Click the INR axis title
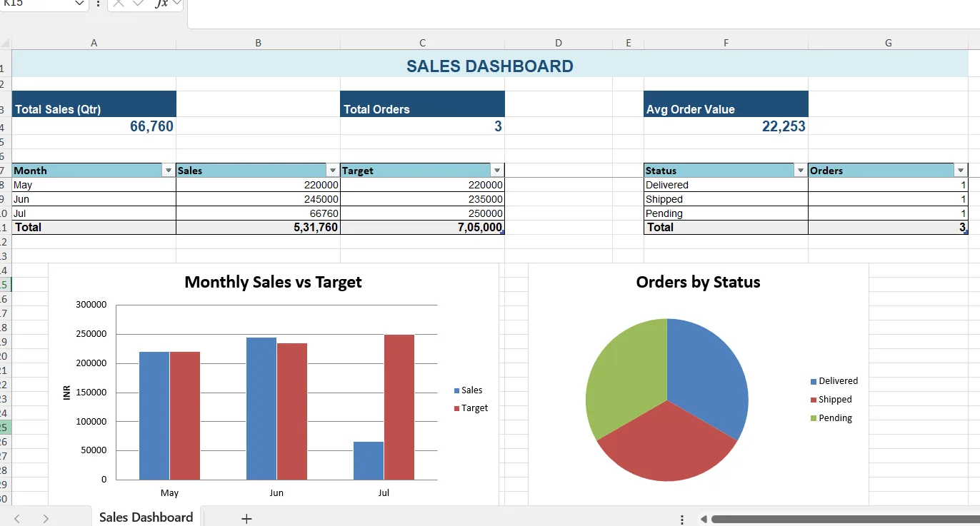The height and width of the screenshot is (526, 980). pyautogui.click(x=67, y=393)
